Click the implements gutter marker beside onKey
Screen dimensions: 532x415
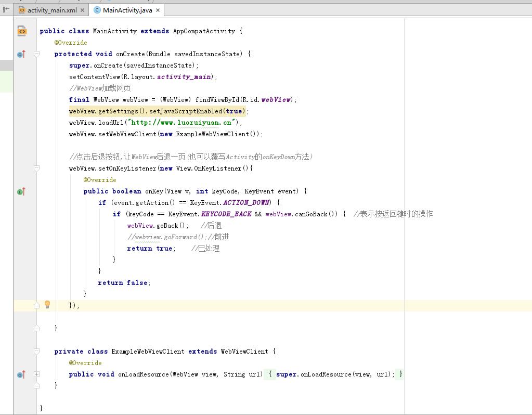[21, 191]
